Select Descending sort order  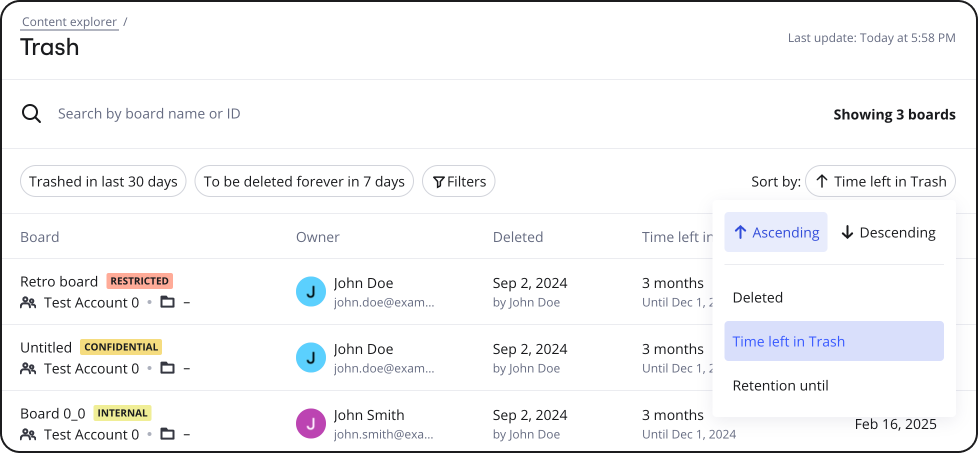click(x=888, y=233)
